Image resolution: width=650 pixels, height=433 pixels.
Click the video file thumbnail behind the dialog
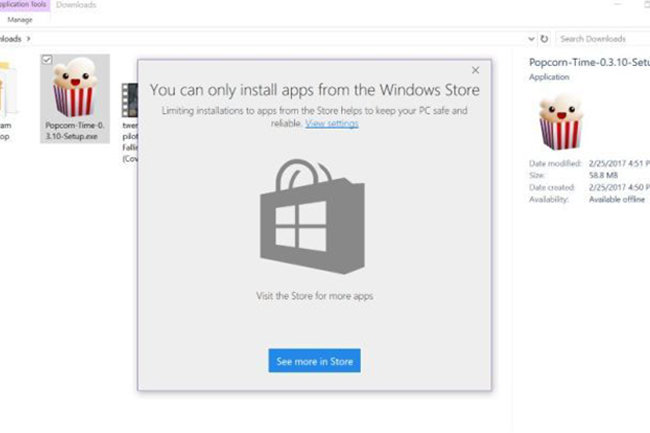[129, 98]
